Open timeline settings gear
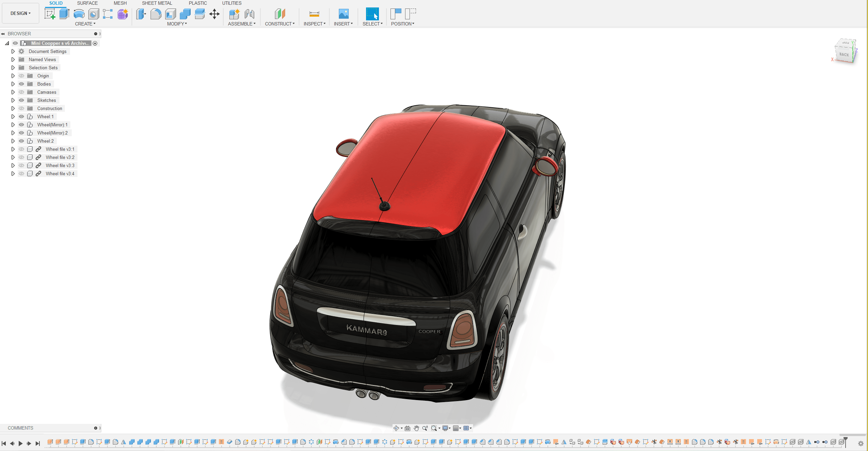This screenshot has height=451, width=868. coord(861,444)
